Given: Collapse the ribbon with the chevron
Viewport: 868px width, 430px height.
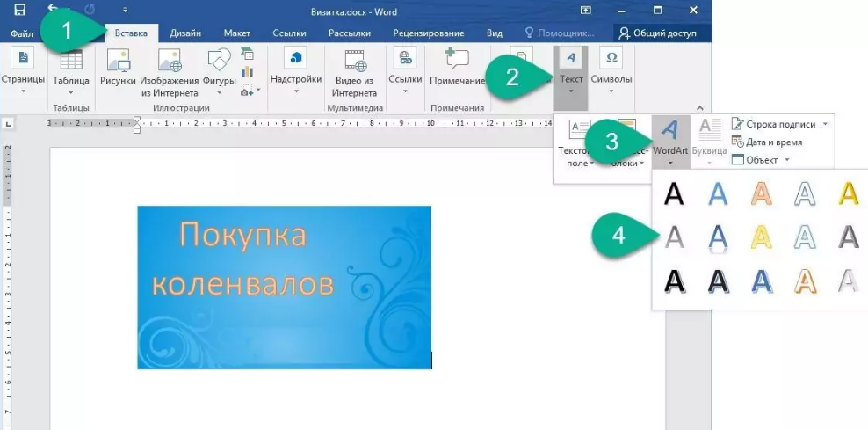Looking at the screenshot, I should (699, 109).
